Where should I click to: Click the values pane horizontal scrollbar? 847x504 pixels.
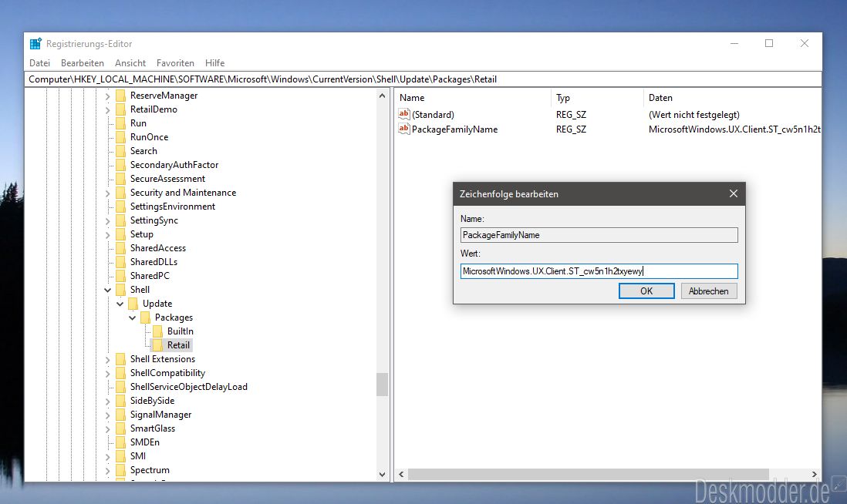589,474
